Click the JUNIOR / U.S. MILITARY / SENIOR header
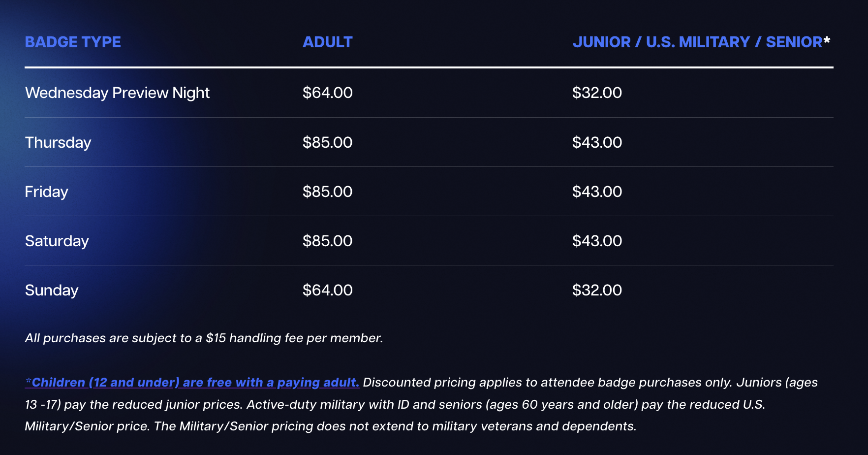 701,42
